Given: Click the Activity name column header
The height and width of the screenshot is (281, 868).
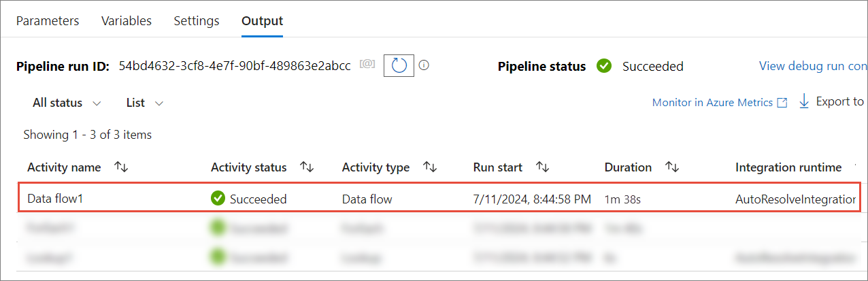Looking at the screenshot, I should 64,167.
